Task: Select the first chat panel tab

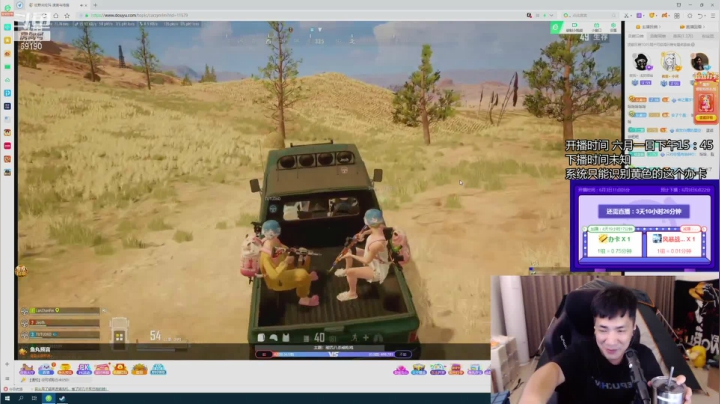Action: pyautogui.click(x=636, y=36)
